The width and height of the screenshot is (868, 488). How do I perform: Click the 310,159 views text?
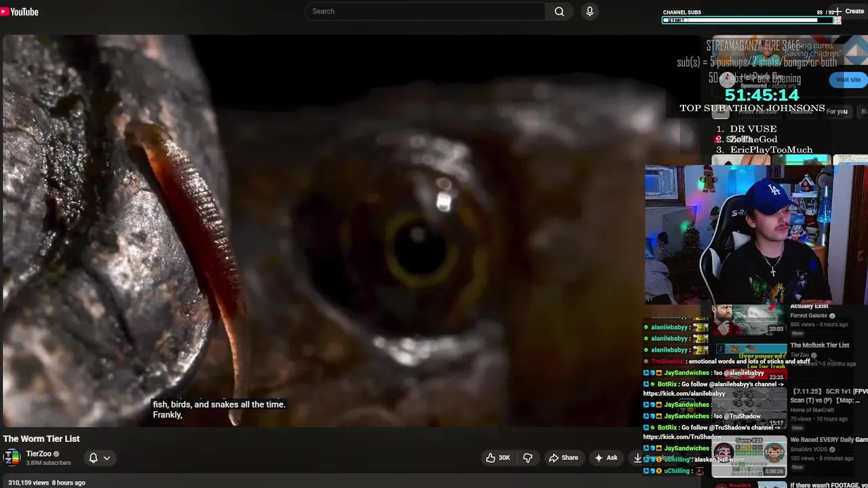point(28,483)
